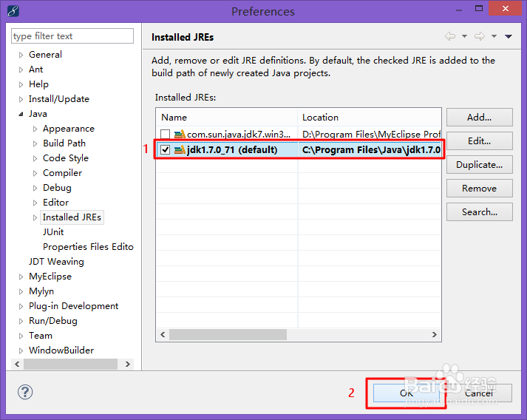This screenshot has width=527, height=420.
Task: Click the help question mark icon
Action: (x=25, y=392)
